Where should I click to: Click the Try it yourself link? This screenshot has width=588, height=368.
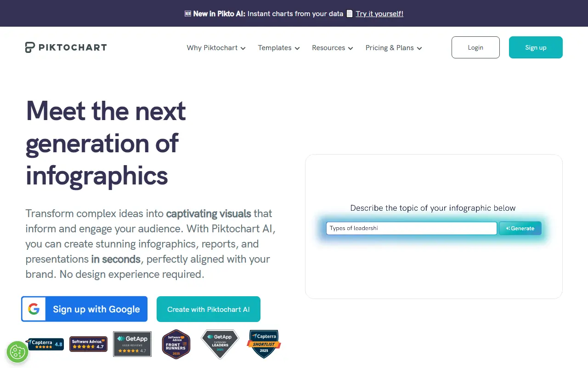click(x=379, y=13)
